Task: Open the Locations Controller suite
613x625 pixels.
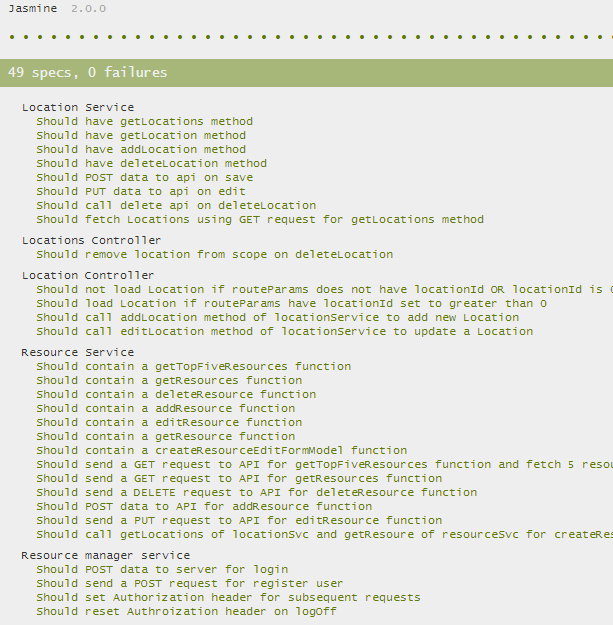Action: click(x=91, y=240)
